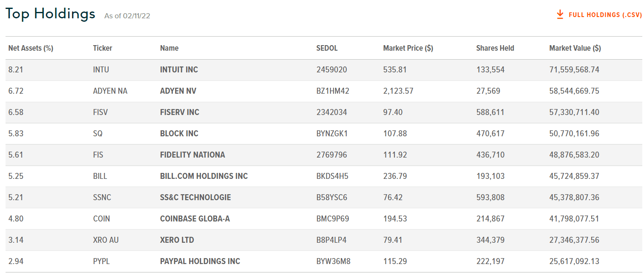The height and width of the screenshot is (273, 644).
Task: Select the BLOCK INC holding
Action: [x=179, y=133]
